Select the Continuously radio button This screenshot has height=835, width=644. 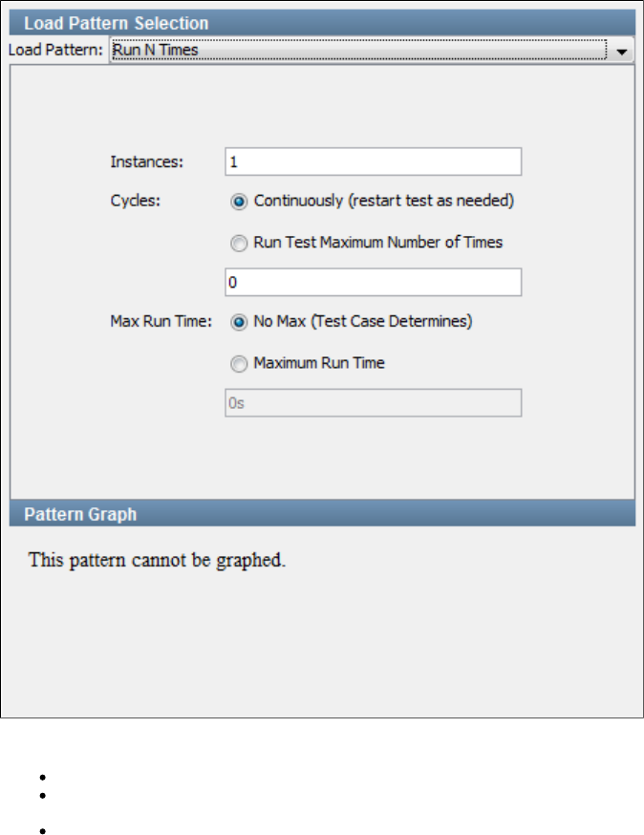[x=239, y=202]
